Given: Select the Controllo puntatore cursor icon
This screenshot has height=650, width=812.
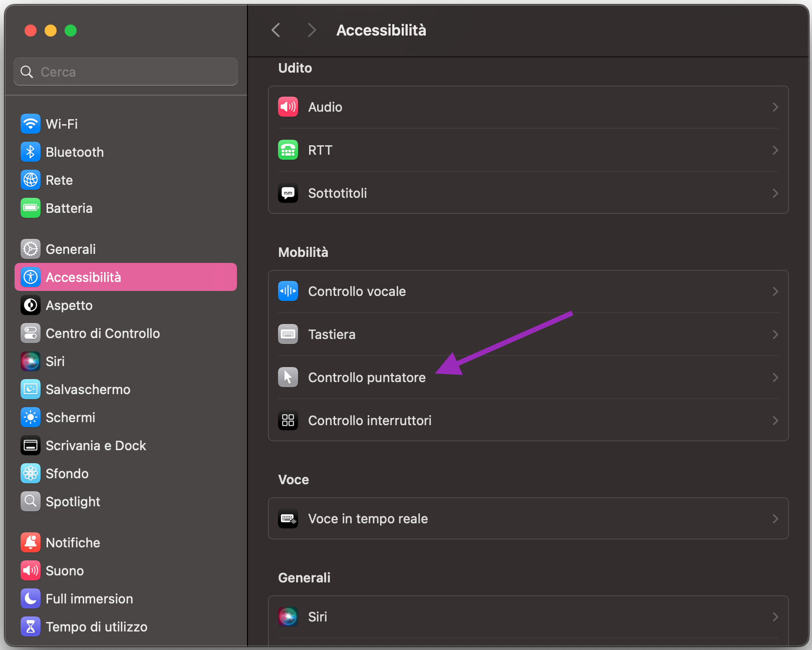Looking at the screenshot, I should pos(288,377).
